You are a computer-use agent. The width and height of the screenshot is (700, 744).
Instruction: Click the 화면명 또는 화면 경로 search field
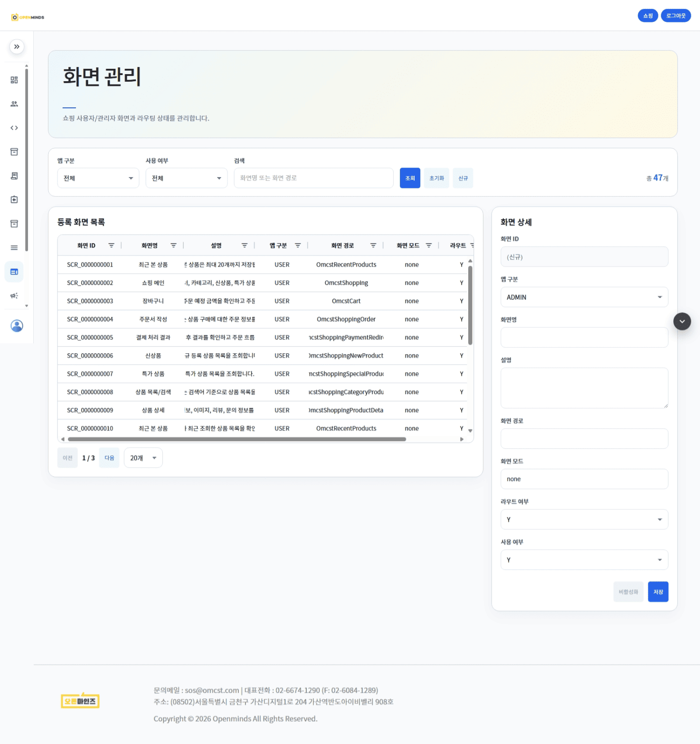pos(313,178)
